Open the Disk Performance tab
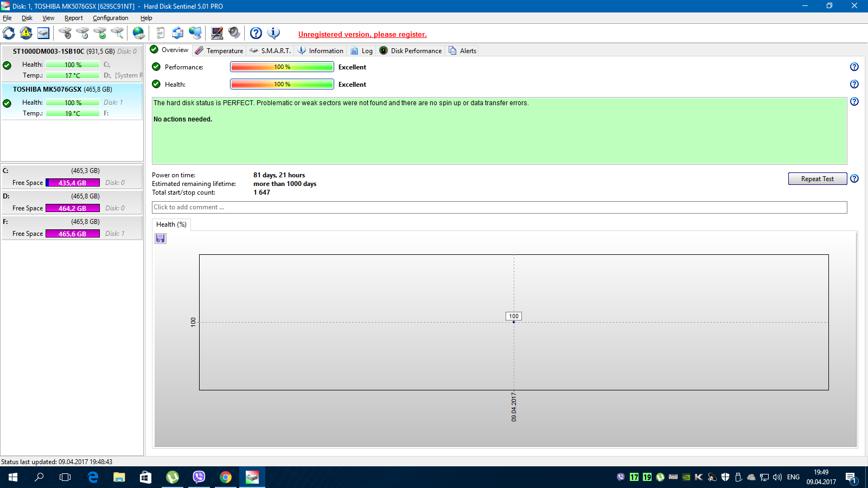The image size is (868, 488). coord(411,51)
